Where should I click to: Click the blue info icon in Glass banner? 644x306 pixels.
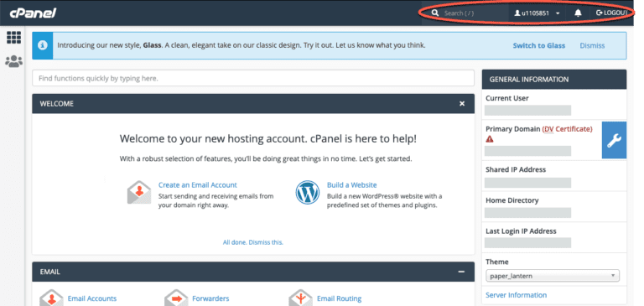click(x=43, y=45)
